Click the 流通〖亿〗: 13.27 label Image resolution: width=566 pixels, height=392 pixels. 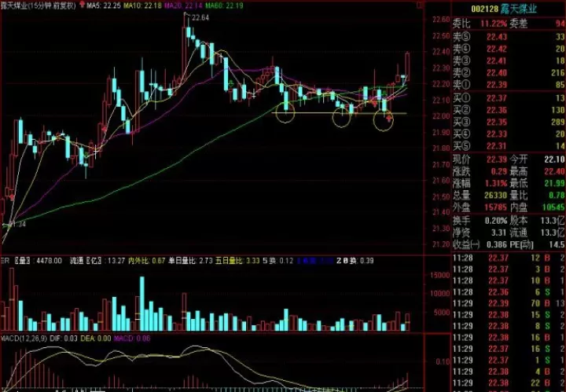click(x=97, y=261)
